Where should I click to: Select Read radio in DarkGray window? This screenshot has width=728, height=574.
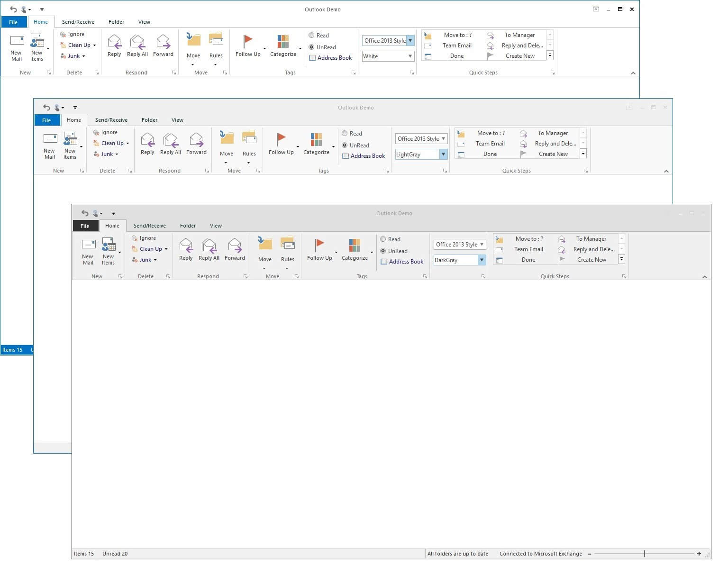pos(383,239)
